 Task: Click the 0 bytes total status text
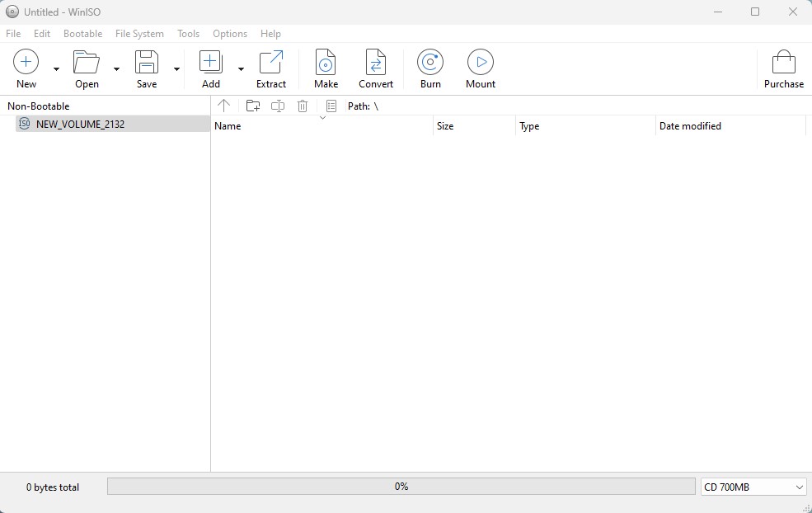pos(53,487)
